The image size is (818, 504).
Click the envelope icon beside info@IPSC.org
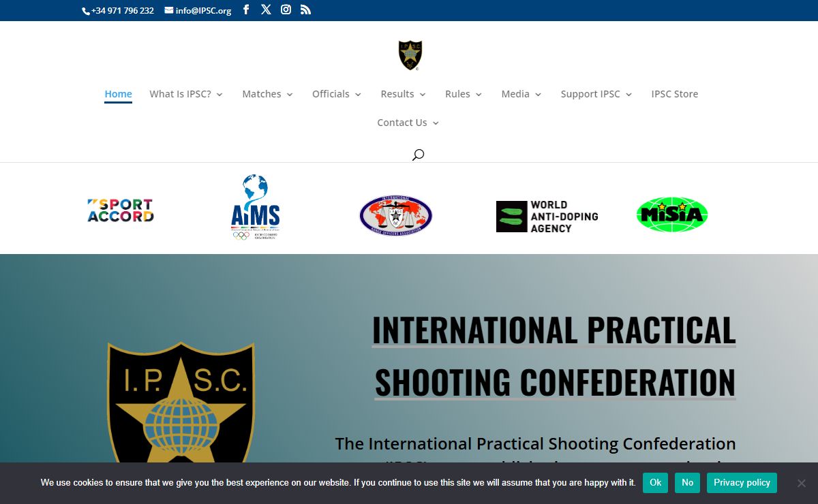pos(169,10)
